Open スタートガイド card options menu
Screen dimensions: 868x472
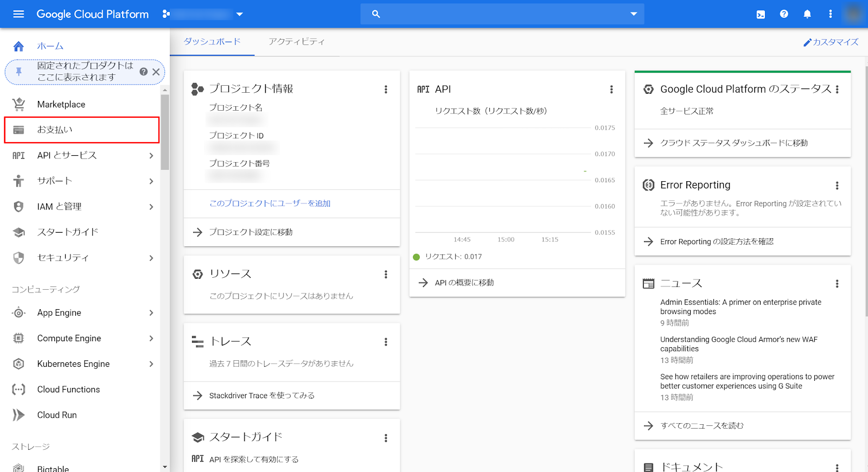click(386, 438)
